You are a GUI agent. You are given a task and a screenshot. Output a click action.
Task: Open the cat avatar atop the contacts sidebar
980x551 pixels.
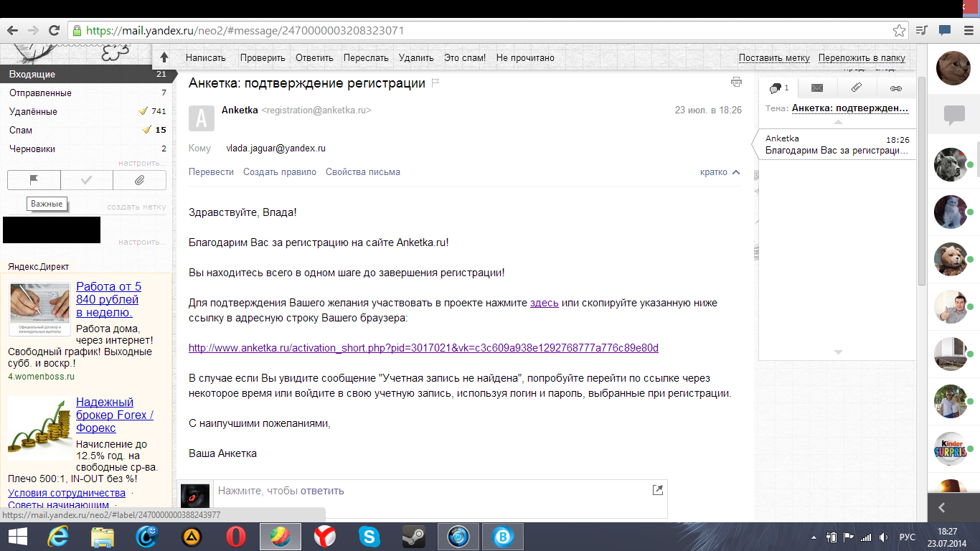tap(953, 68)
